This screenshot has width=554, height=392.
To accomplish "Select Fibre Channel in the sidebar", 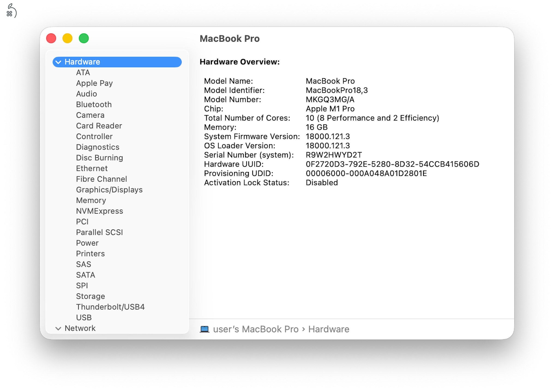I will point(101,179).
